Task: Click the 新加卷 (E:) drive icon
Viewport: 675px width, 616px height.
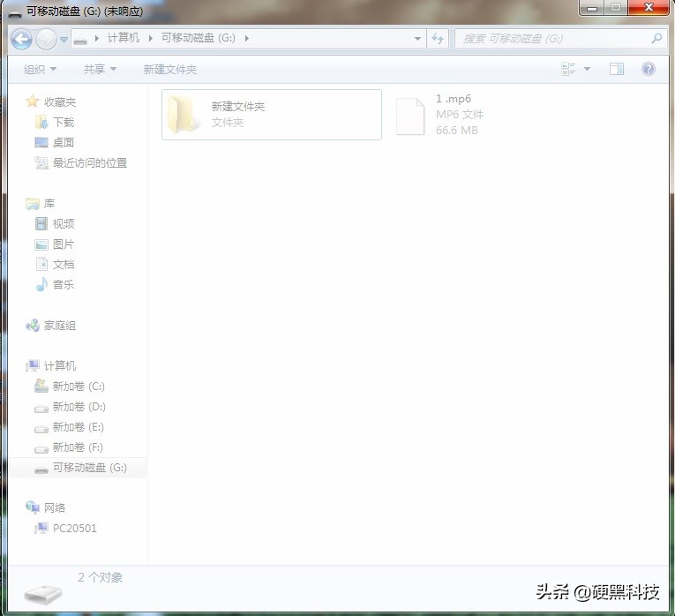Action: 41,428
